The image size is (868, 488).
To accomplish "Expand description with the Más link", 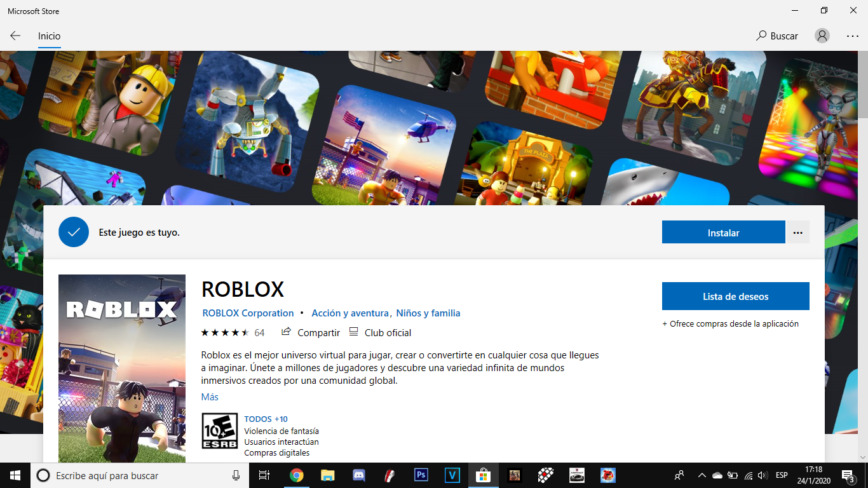I will pyautogui.click(x=210, y=397).
